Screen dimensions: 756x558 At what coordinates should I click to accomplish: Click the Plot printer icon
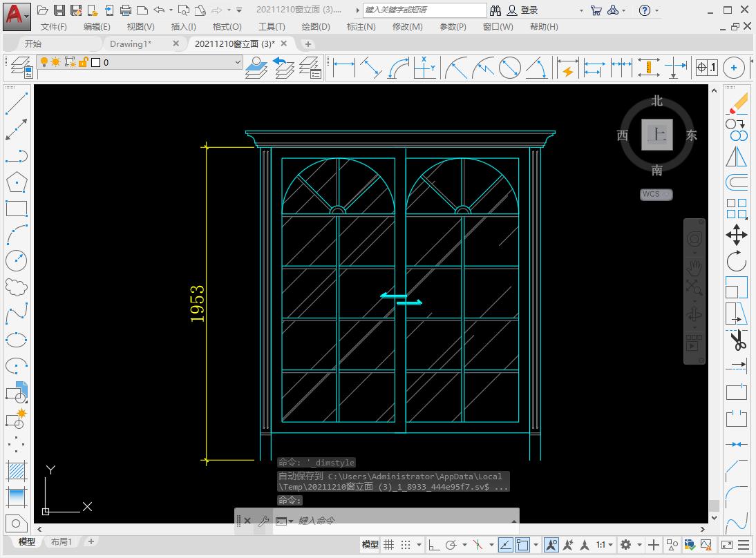click(126, 10)
